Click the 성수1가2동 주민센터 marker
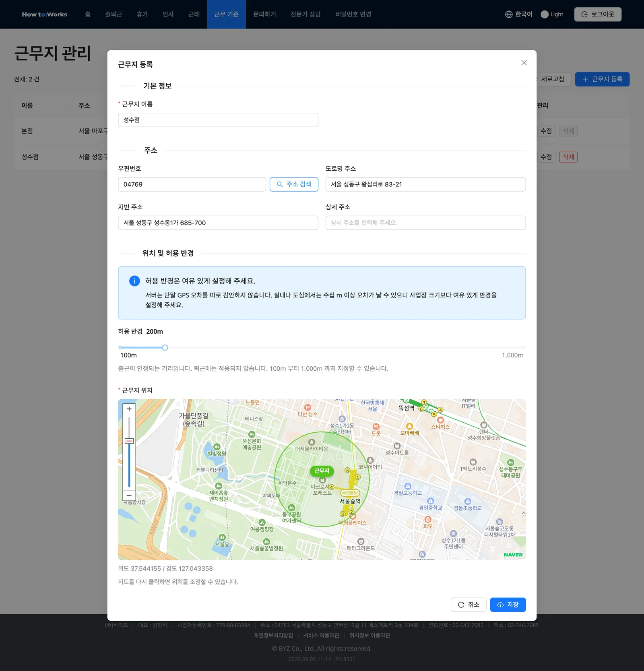Viewport: 644px width, 671px height. (342, 419)
